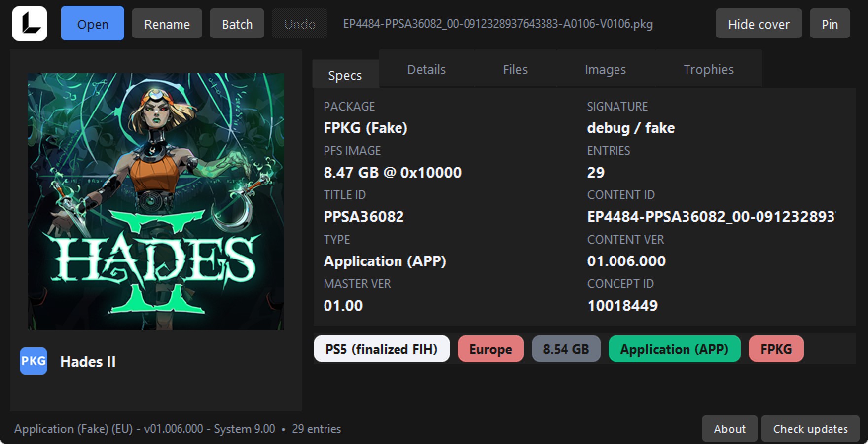The width and height of the screenshot is (868, 444).
Task: Click the PS5 (finalized FIH) badge
Action: click(x=382, y=349)
